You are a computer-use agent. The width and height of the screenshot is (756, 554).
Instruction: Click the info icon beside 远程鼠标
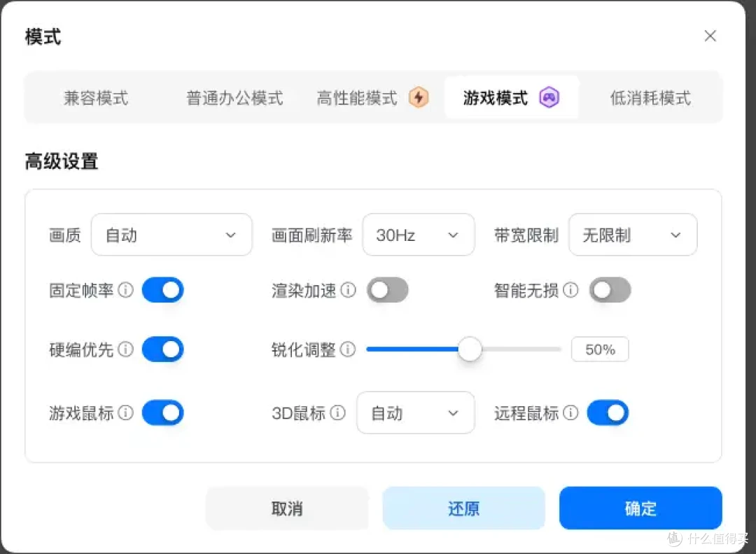pyautogui.click(x=570, y=413)
